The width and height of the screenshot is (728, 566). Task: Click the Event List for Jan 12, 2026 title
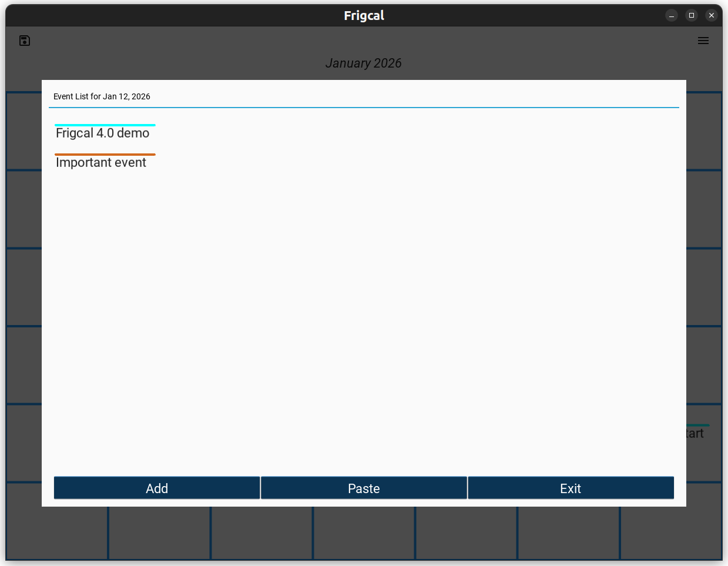(x=102, y=96)
